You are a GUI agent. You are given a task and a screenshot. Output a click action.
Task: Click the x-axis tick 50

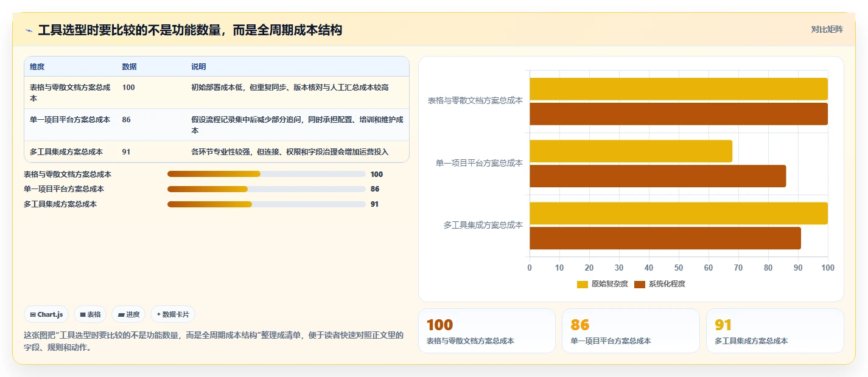tap(679, 268)
